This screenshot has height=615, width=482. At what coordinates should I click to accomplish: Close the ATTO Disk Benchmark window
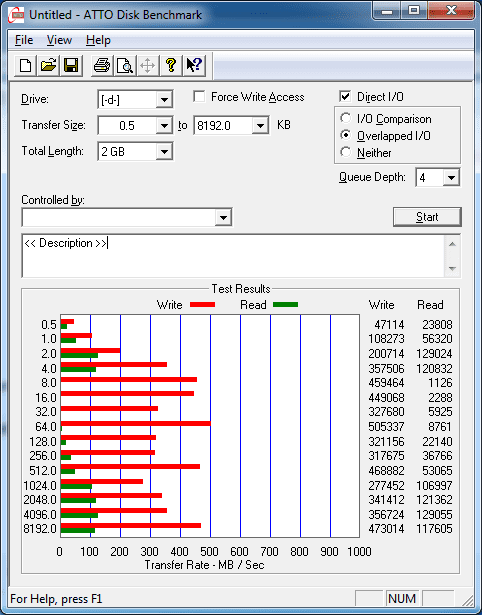pyautogui.click(x=451, y=11)
